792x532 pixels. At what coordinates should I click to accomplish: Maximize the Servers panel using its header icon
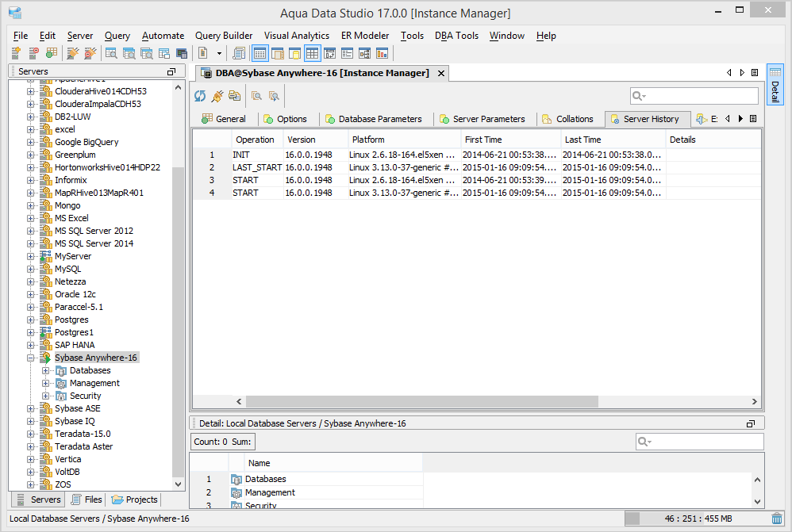pos(171,71)
